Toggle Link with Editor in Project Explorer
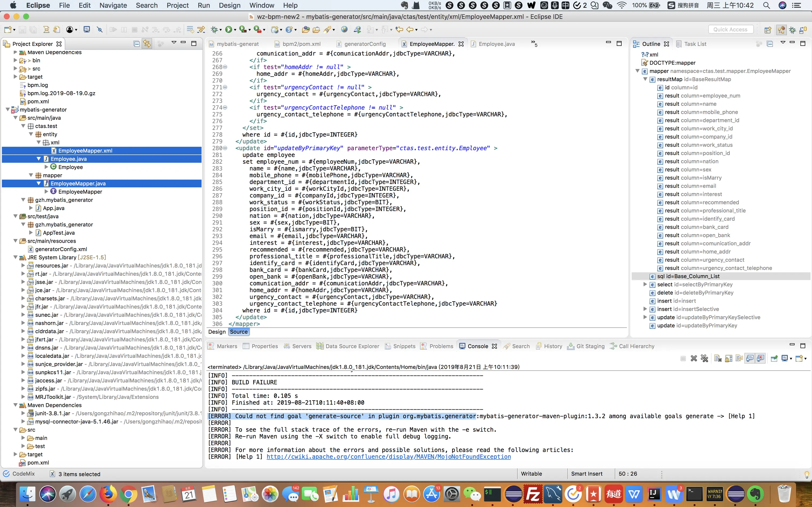812x507 pixels. click(x=147, y=43)
